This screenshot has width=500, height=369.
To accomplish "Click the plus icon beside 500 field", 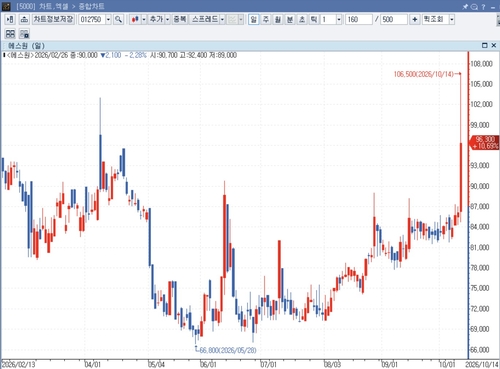I will (x=414, y=19).
